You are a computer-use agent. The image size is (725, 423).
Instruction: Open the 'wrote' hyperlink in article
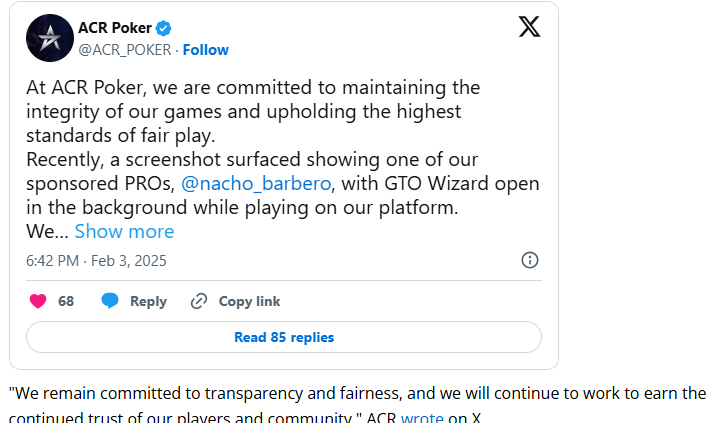click(x=422, y=417)
